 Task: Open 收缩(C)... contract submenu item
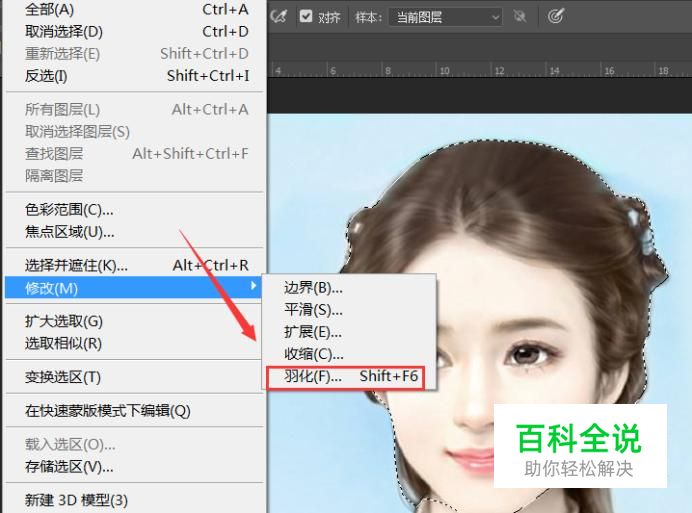(x=349, y=354)
